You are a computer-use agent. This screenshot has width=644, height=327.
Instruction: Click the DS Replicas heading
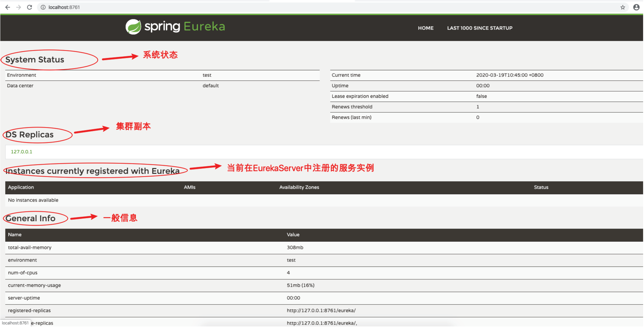30,135
